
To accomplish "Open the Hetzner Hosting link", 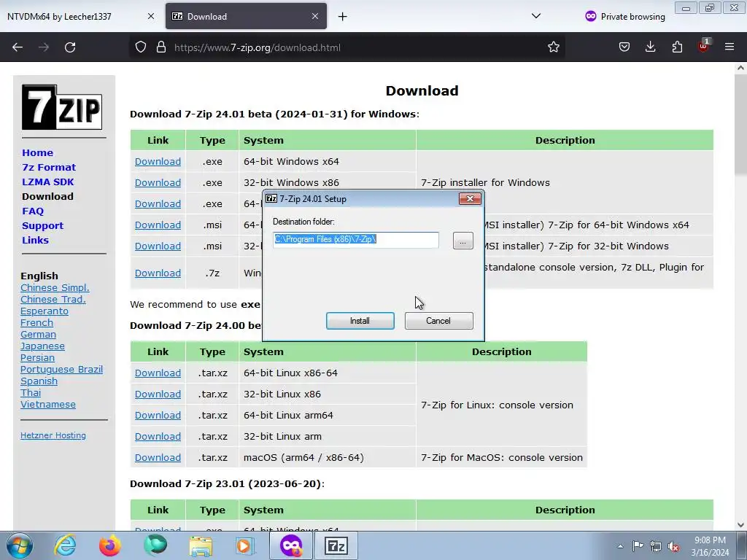I will coord(53,435).
